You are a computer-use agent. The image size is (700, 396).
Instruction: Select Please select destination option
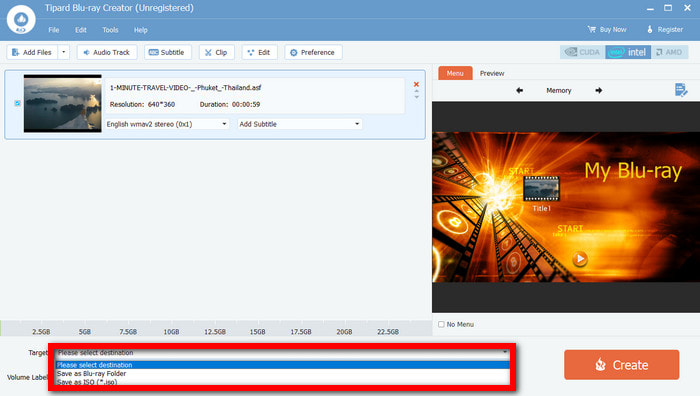[283, 365]
